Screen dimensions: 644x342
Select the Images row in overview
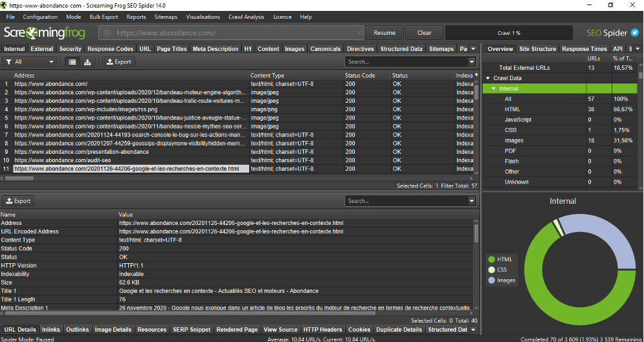pos(561,141)
